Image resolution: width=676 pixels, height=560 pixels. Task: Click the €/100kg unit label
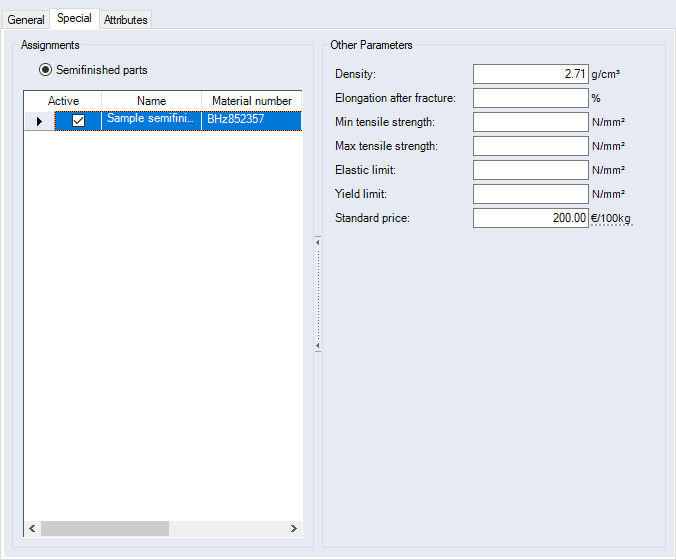611,218
